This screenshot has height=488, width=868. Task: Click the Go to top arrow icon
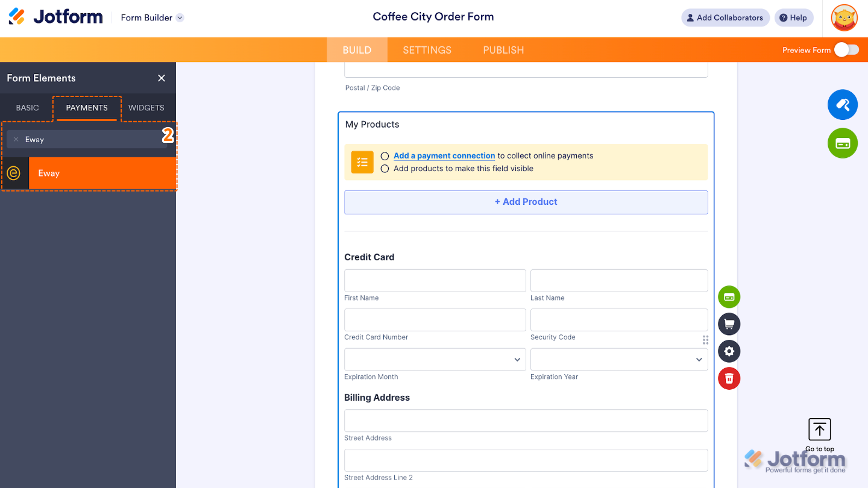(x=819, y=430)
